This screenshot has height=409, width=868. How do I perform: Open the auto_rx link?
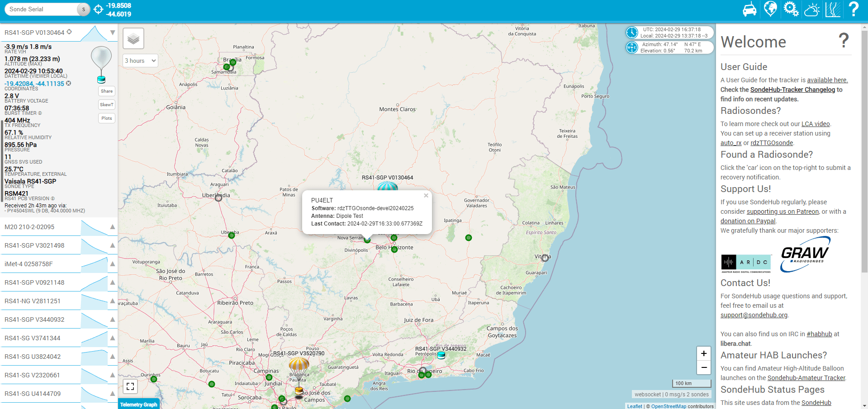pos(731,143)
